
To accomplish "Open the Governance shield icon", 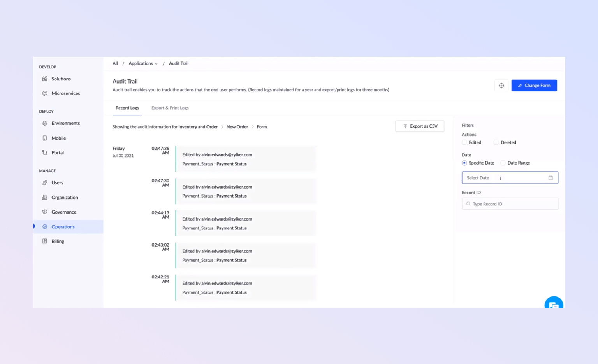I will tap(45, 212).
